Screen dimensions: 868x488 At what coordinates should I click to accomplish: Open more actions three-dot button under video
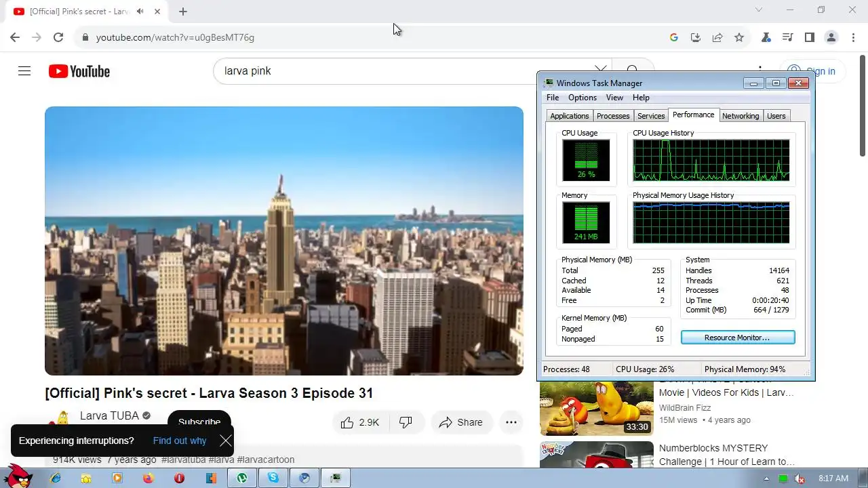[511, 422]
